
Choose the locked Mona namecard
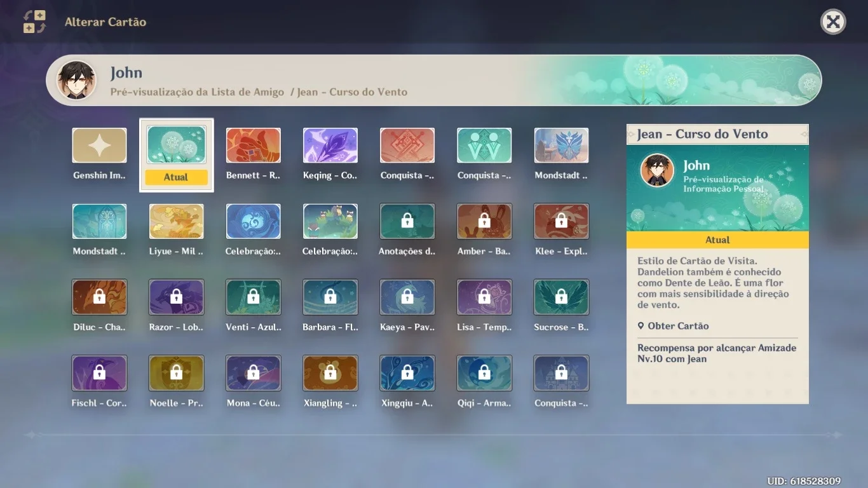(254, 372)
